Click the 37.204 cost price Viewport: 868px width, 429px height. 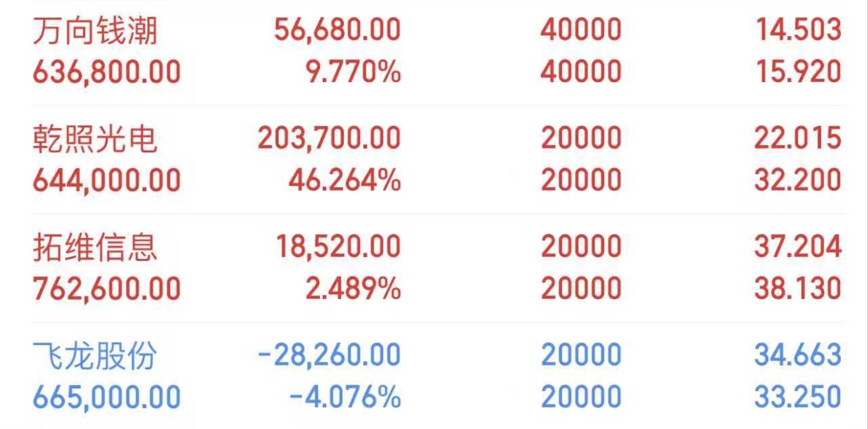pos(797,247)
